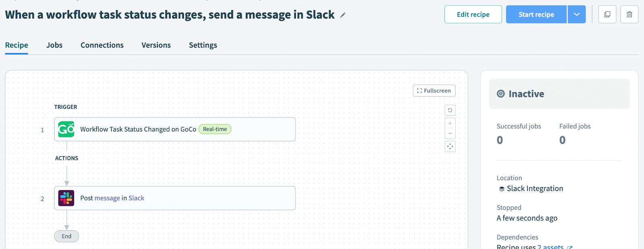Screen dimensions: 644x249
Task: Switch to the Jobs tab
Action: click(x=54, y=45)
